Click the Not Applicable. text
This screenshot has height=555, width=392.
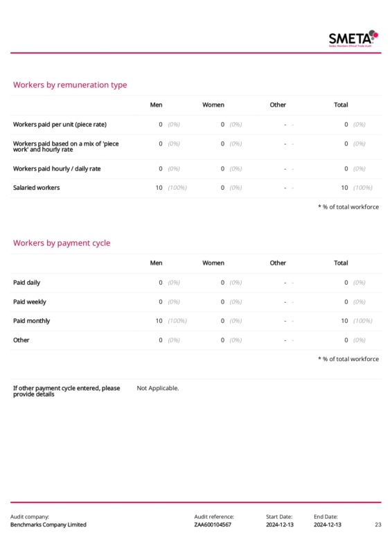pos(158,388)
